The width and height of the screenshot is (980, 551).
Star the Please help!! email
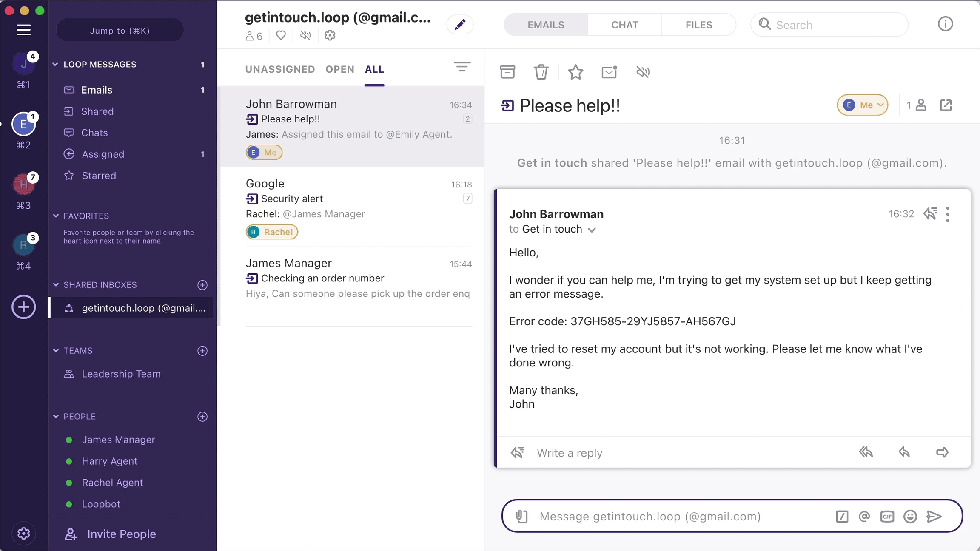coord(575,72)
